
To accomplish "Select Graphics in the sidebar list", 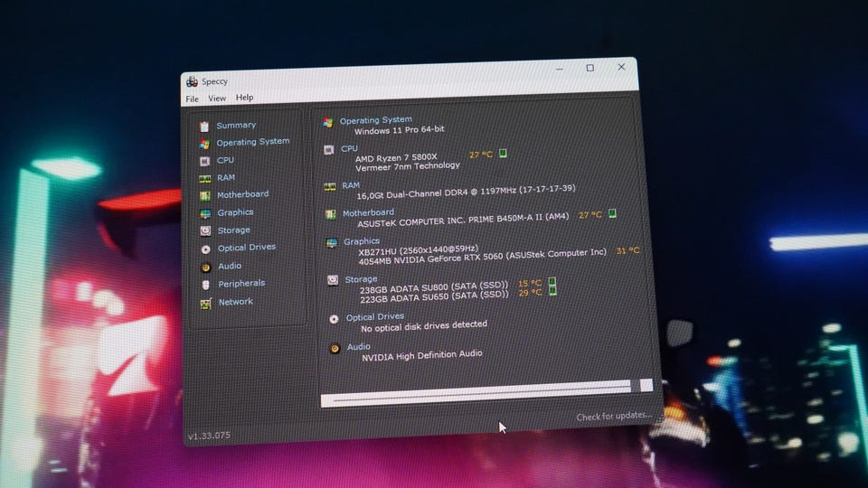I will [x=235, y=212].
